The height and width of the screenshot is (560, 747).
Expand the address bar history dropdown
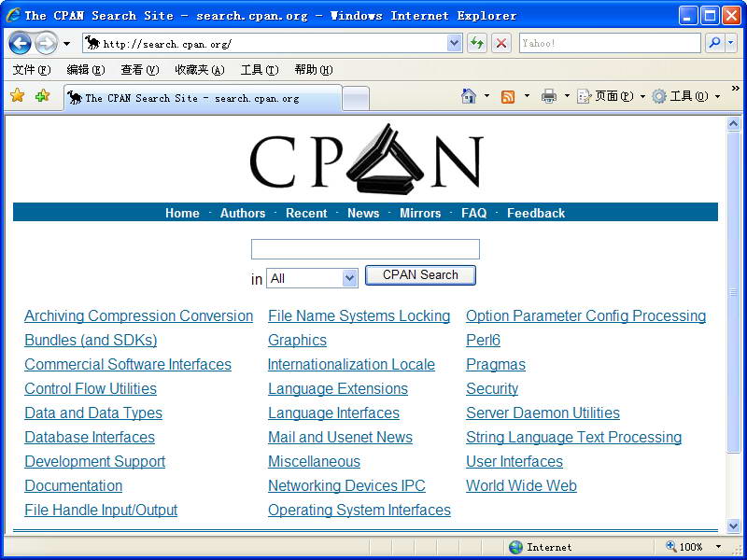tap(455, 44)
